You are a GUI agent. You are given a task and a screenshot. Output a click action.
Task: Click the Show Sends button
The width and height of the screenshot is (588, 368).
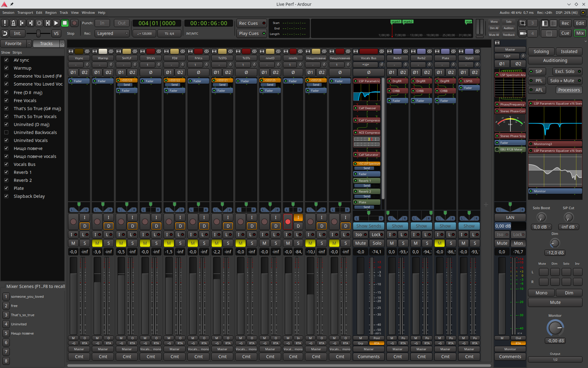[368, 226]
